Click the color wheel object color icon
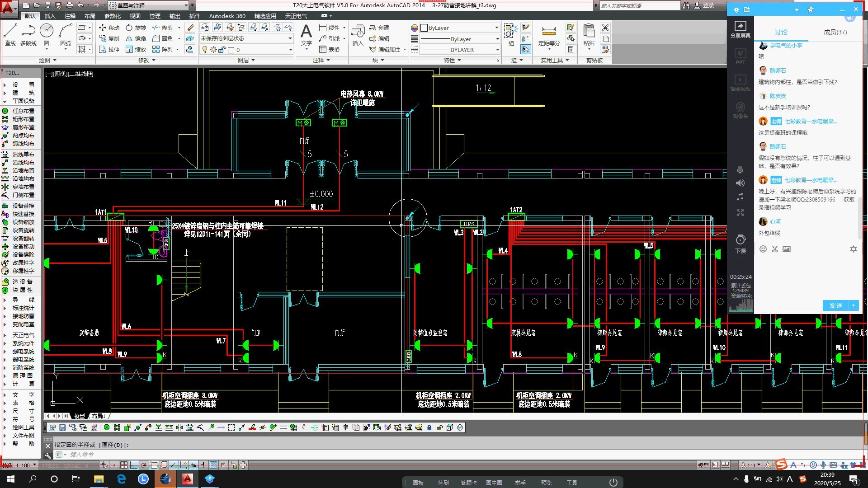Viewport: 868px width, 488px height. pyautogui.click(x=414, y=28)
